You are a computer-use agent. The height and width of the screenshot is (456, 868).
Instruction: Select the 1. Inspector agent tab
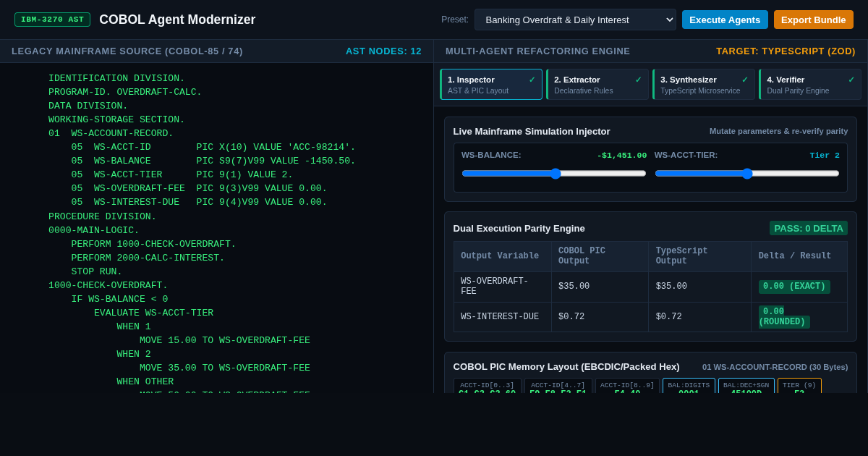(491, 85)
